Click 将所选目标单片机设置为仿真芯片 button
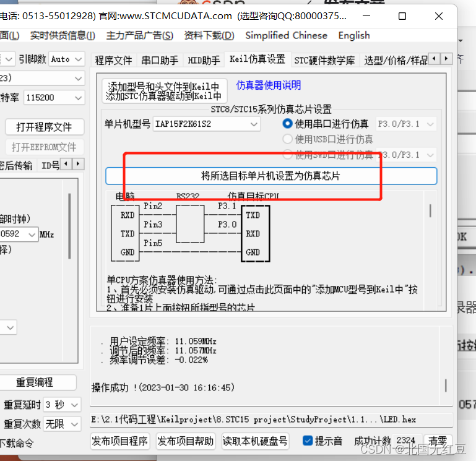 271,176
